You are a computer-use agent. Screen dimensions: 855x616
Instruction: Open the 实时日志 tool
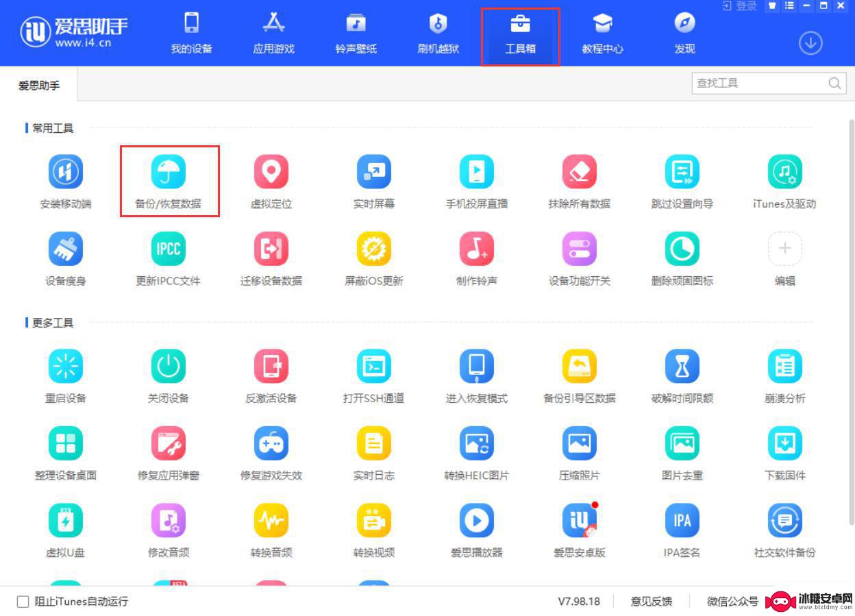[374, 443]
